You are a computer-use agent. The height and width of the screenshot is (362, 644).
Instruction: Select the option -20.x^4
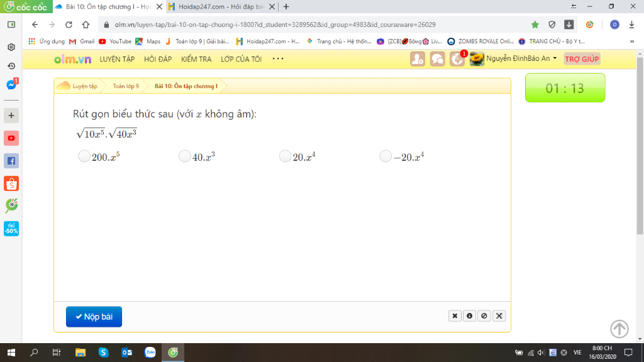(x=386, y=156)
